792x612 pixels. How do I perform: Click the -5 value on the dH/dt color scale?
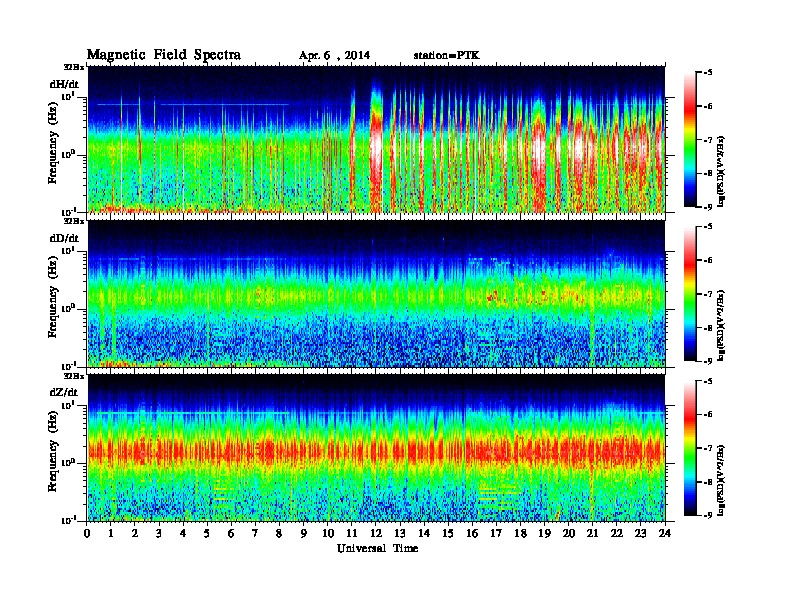point(708,73)
